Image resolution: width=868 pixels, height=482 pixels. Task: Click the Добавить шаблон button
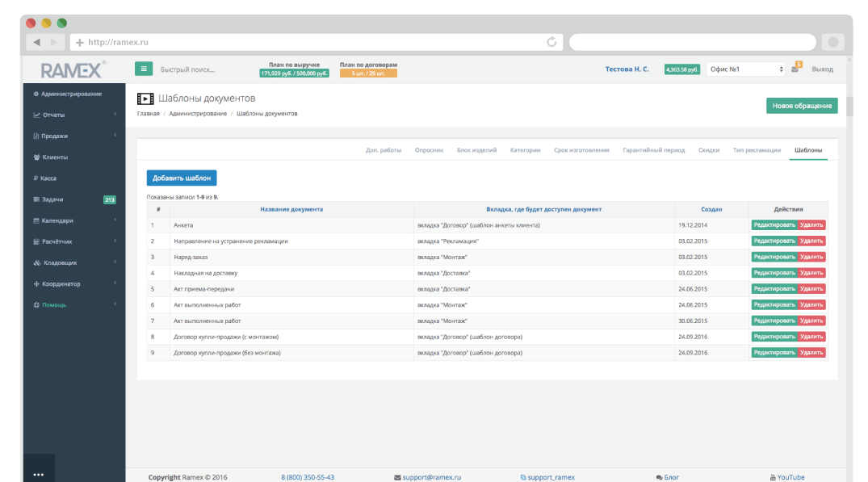(x=182, y=178)
